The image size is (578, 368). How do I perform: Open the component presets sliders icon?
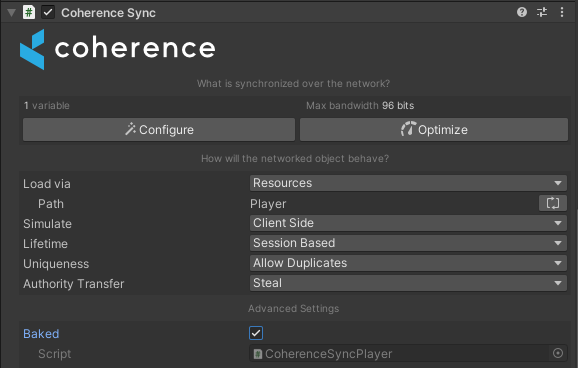542,13
